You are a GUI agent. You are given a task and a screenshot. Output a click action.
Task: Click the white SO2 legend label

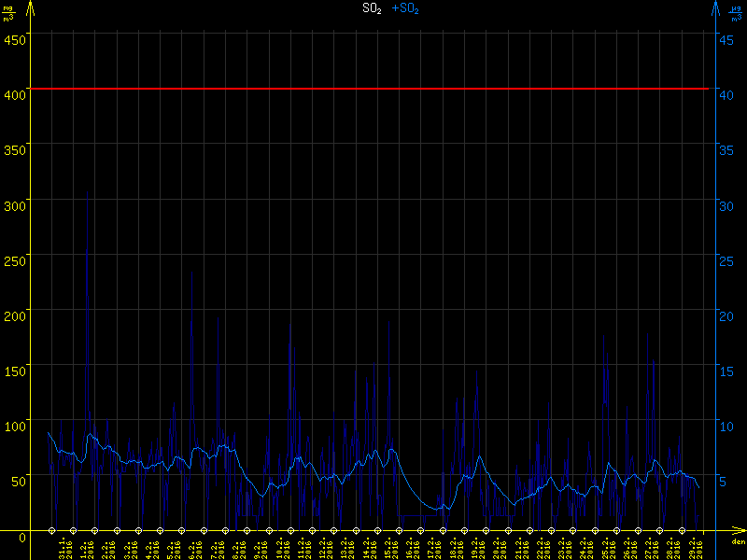tap(372, 8)
